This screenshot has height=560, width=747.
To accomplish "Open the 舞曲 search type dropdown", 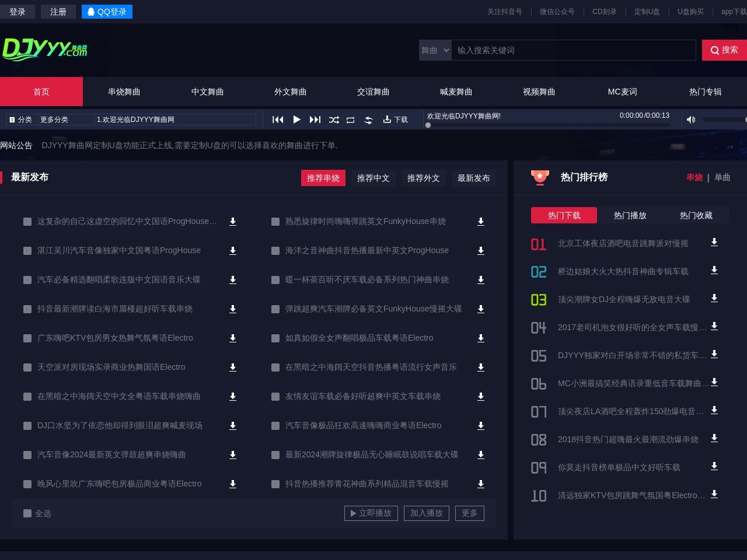I will pyautogui.click(x=435, y=50).
